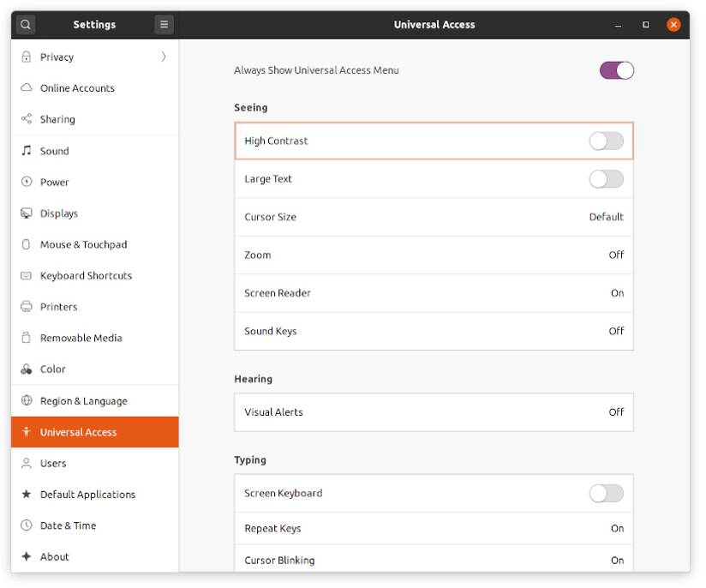Expand the Privacy submenu chevron

tap(164, 57)
